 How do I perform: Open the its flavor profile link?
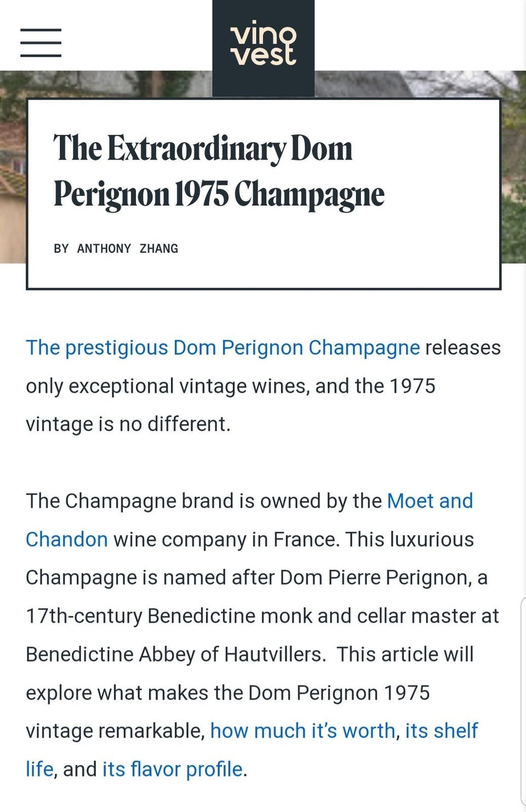[172, 769]
